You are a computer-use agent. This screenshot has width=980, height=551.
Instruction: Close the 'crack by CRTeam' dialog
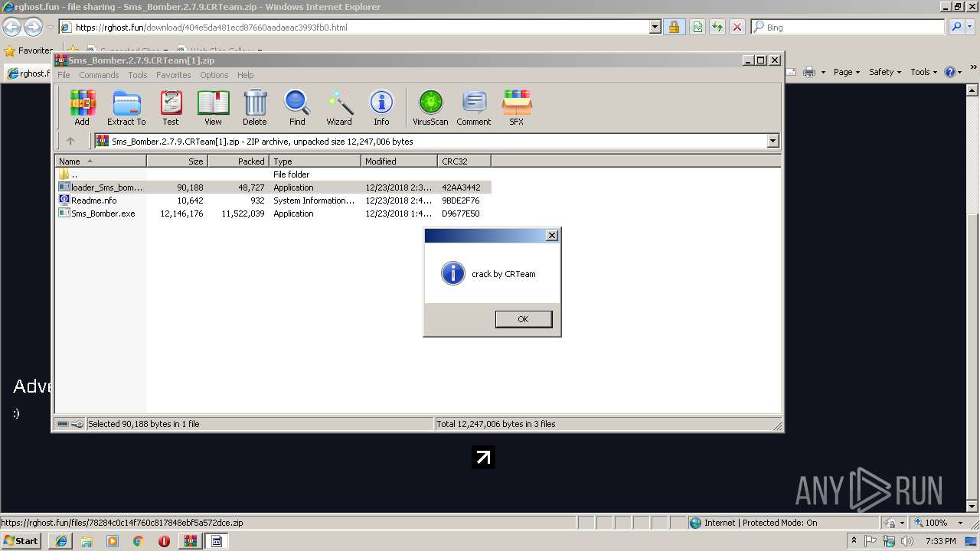[x=552, y=236]
